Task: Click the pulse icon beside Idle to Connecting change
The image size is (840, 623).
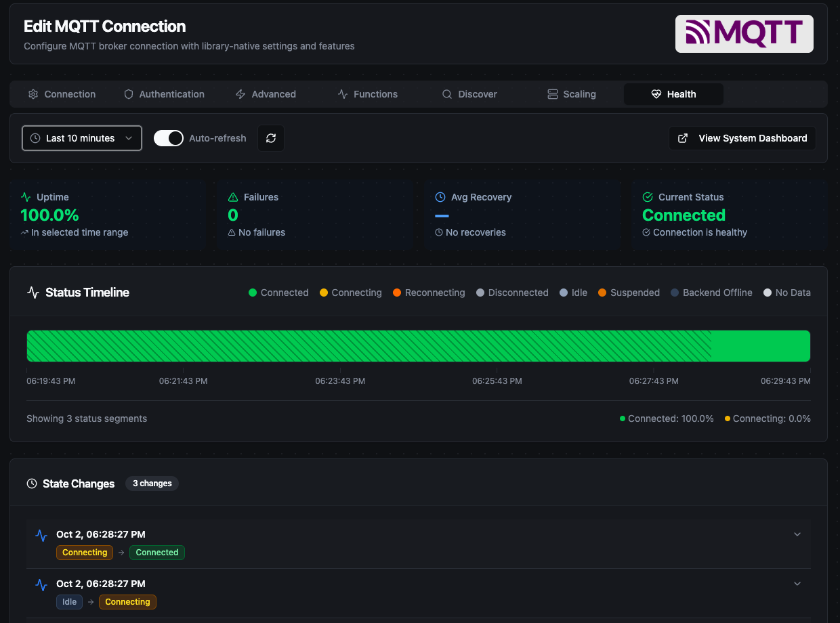Action: pos(41,584)
